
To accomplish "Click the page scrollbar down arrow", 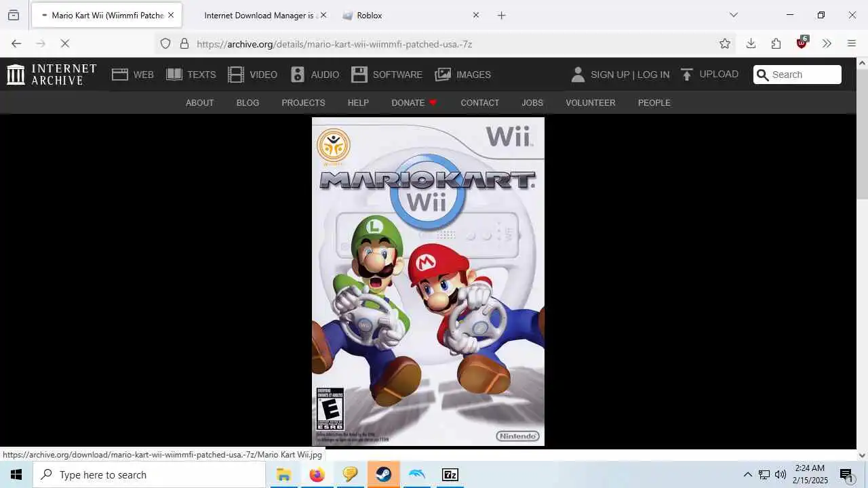I will point(862,455).
